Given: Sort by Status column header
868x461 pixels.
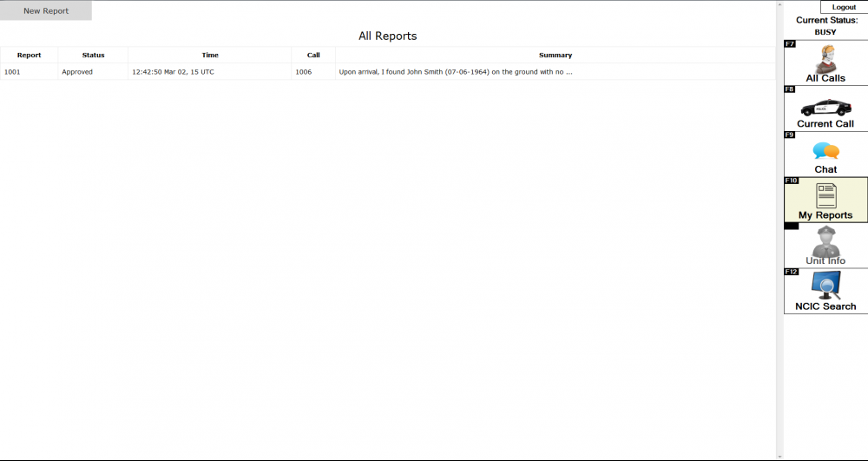Looking at the screenshot, I should [x=93, y=56].
